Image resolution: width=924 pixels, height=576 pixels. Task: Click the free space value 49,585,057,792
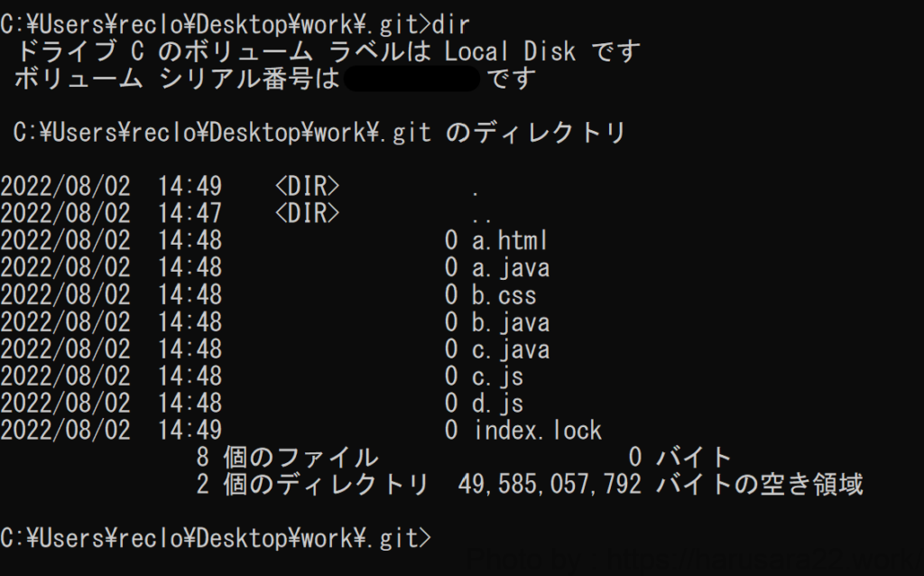(550, 485)
